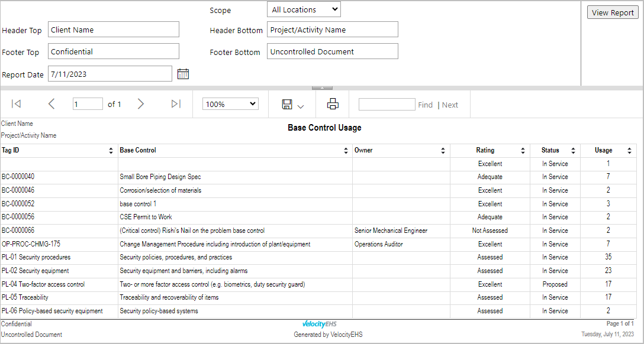Click the Next search result link

click(450, 105)
